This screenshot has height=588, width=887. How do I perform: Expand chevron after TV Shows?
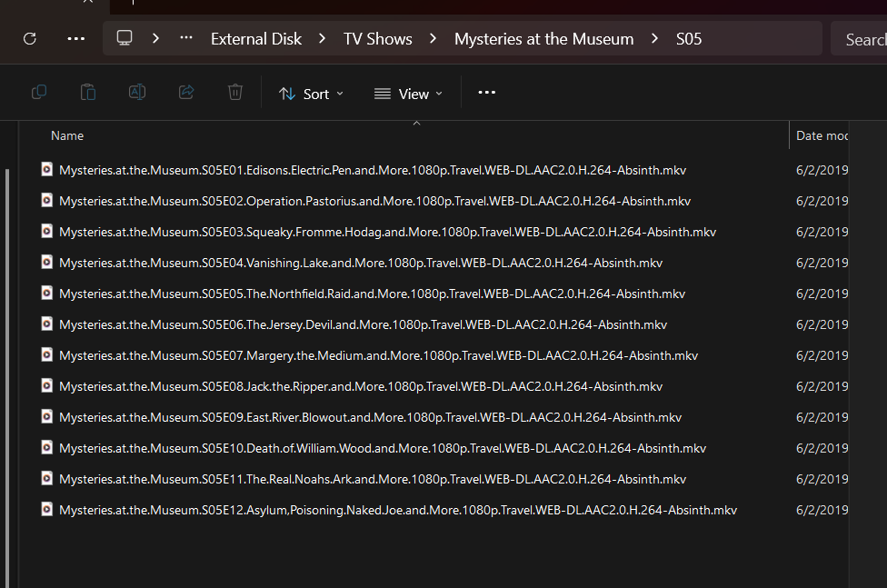click(x=433, y=38)
